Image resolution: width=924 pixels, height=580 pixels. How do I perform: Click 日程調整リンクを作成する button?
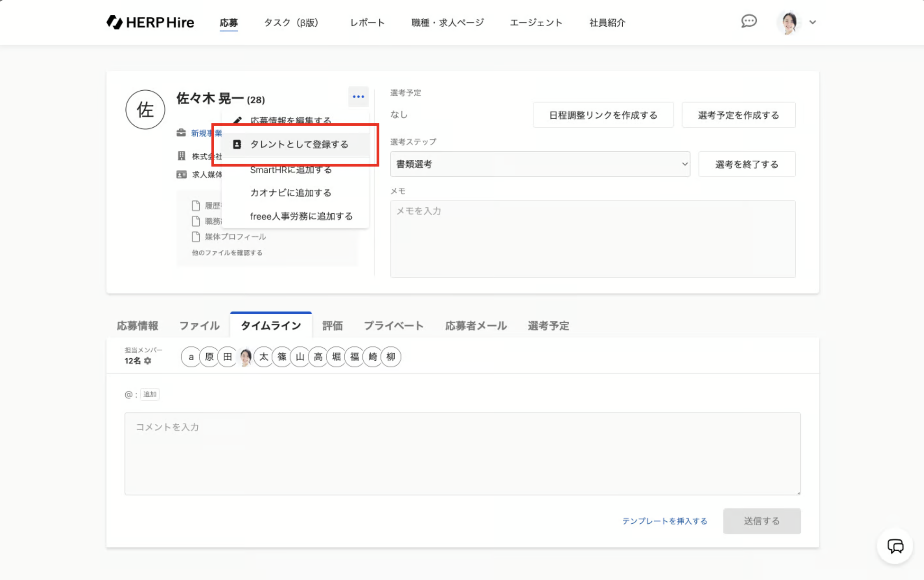point(603,115)
